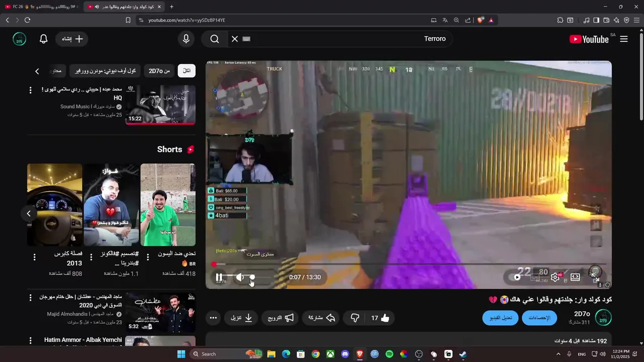
Task: Open Brave playlist music icon
Action: (586, 20)
